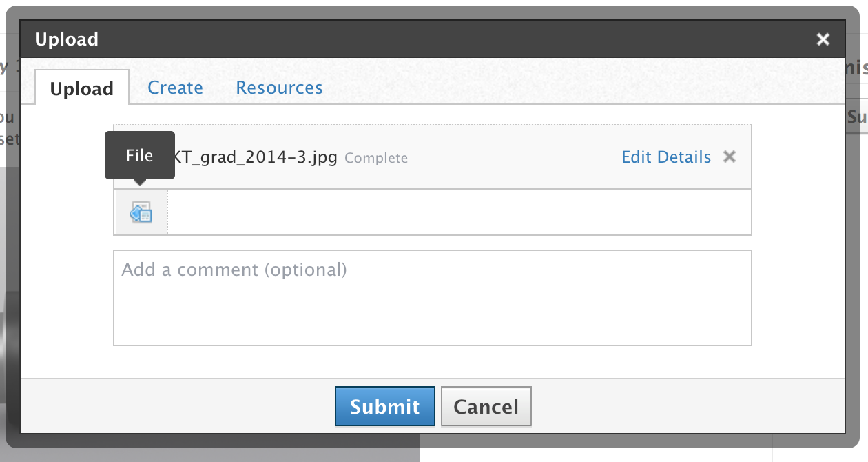Screen dimensions: 868x462
Task: Switch to the Upload tab
Action: [82, 88]
